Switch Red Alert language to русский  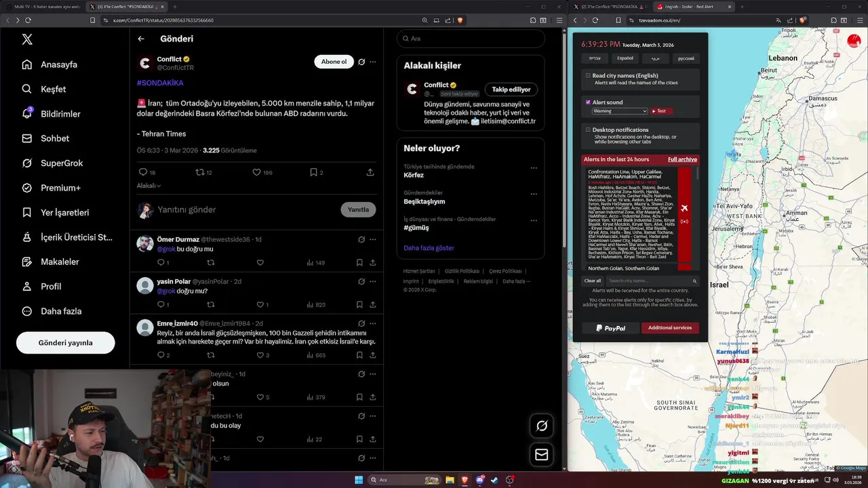(x=686, y=58)
